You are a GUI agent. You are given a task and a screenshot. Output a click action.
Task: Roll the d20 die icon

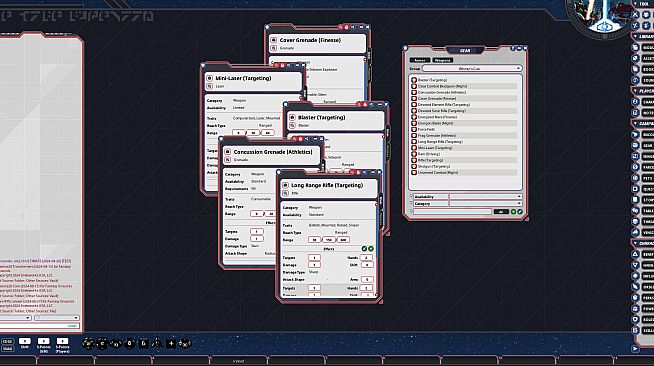tap(88, 343)
